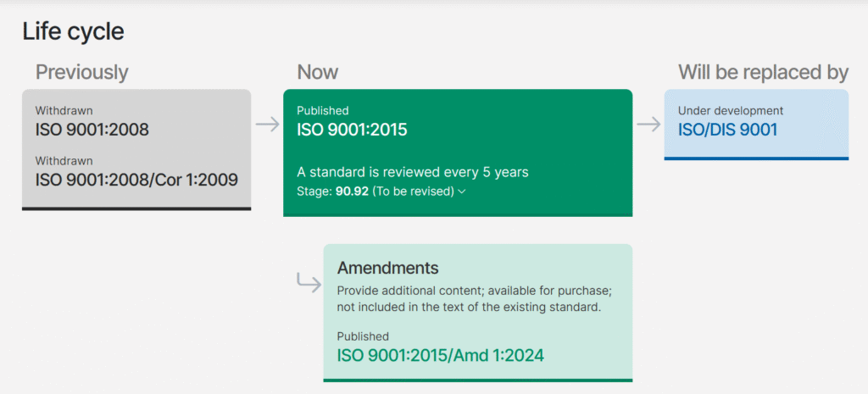This screenshot has height=394, width=868.
Task: Expand the Stage 90.92 chevron
Action: point(462,191)
